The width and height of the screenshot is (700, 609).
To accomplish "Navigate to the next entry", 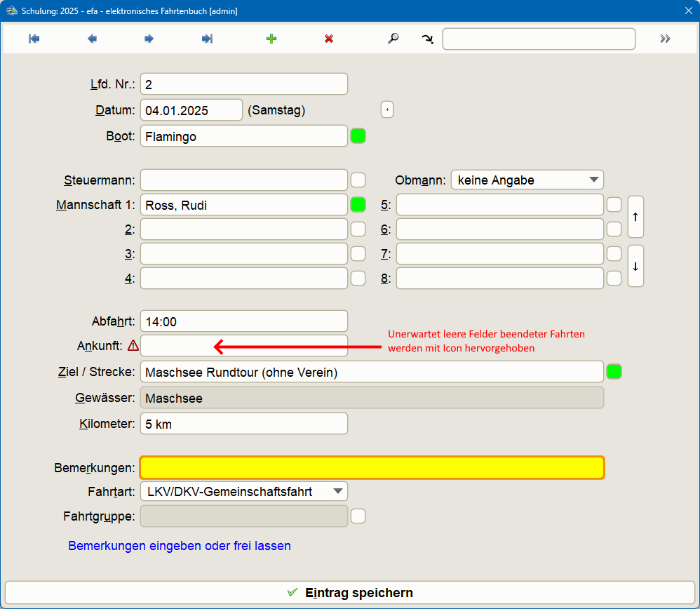I will point(149,39).
